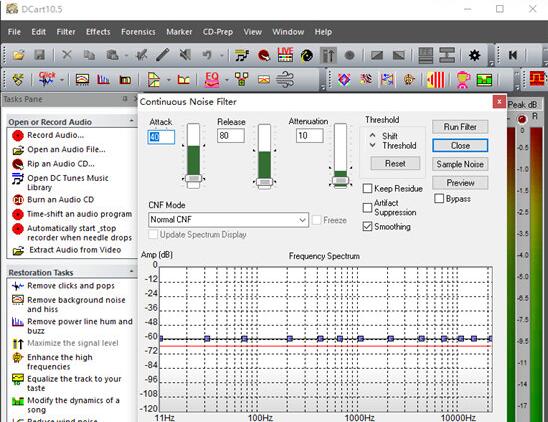Viewport: 548px width, 422px height.
Task: Open dropdown arrow next to Paste icon
Action: (126, 55)
